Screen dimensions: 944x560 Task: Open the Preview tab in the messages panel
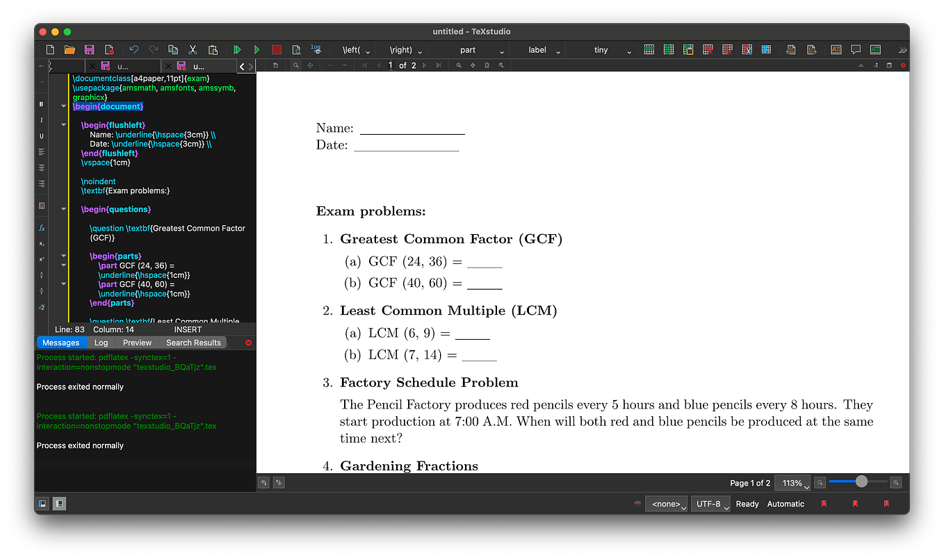137,342
